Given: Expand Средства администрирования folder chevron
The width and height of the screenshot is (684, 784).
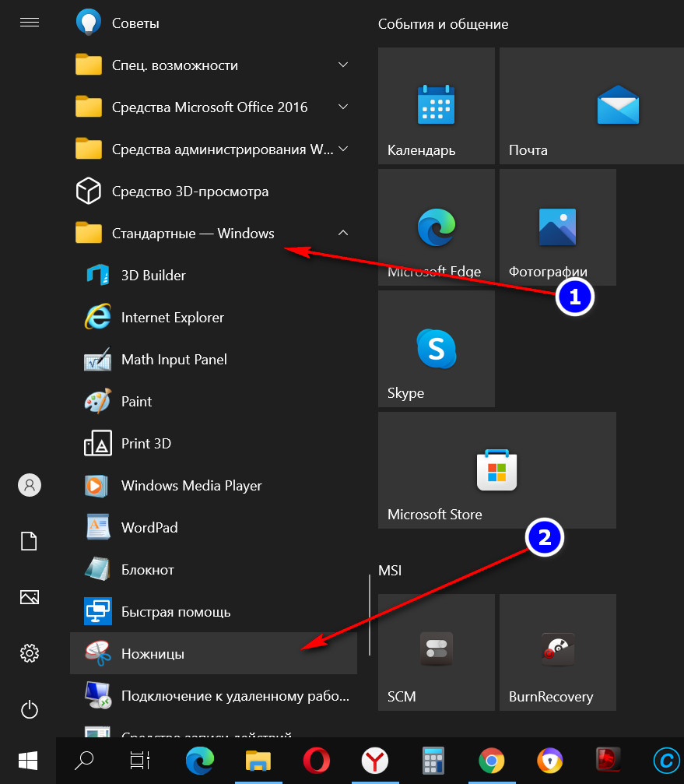Looking at the screenshot, I should 343,149.
